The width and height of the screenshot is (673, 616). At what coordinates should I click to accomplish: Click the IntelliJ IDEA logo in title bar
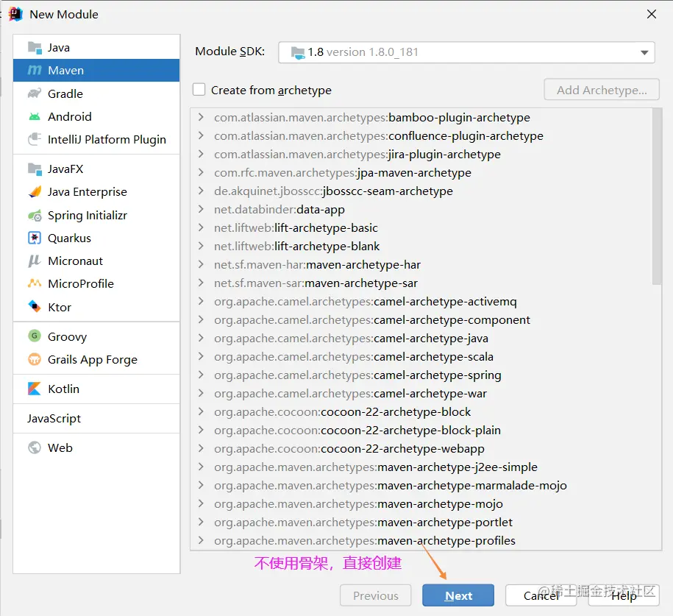(x=15, y=14)
